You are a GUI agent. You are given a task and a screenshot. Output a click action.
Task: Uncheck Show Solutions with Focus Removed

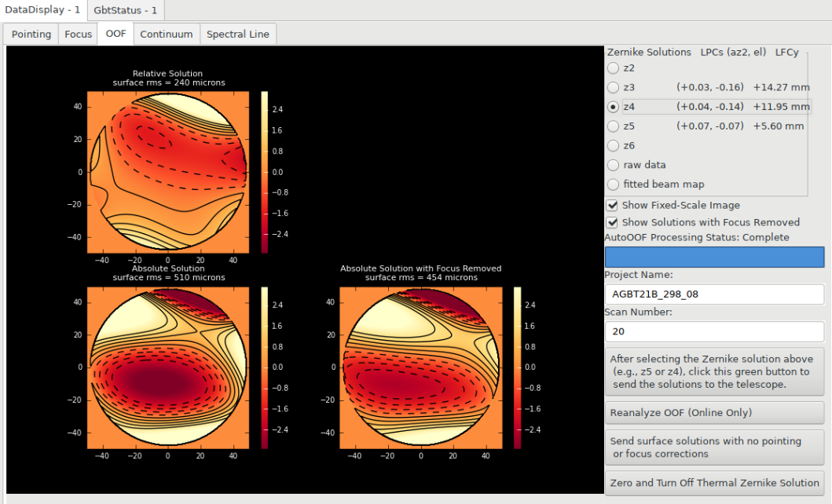point(612,222)
